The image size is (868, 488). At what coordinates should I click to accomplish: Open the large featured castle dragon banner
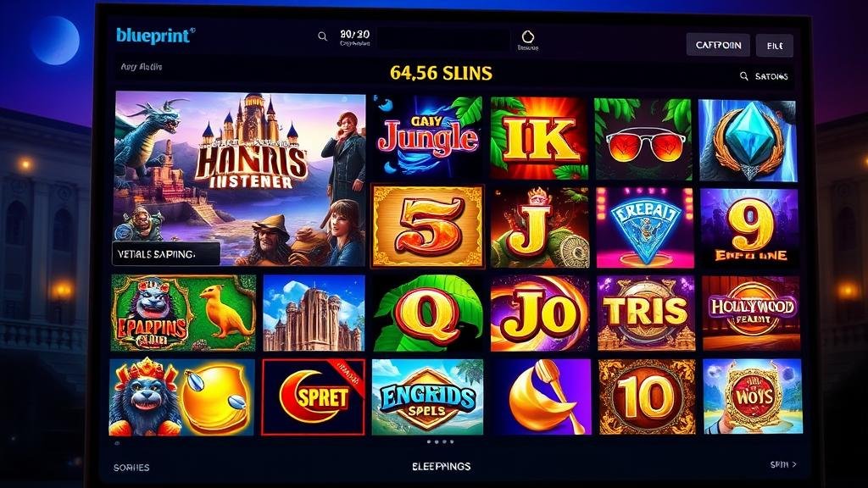tap(240, 180)
